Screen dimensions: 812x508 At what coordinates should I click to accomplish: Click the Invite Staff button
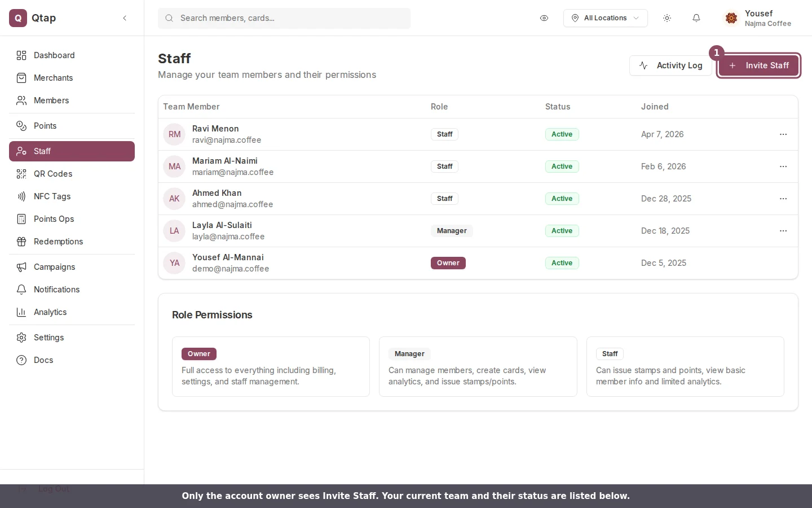[758, 65]
